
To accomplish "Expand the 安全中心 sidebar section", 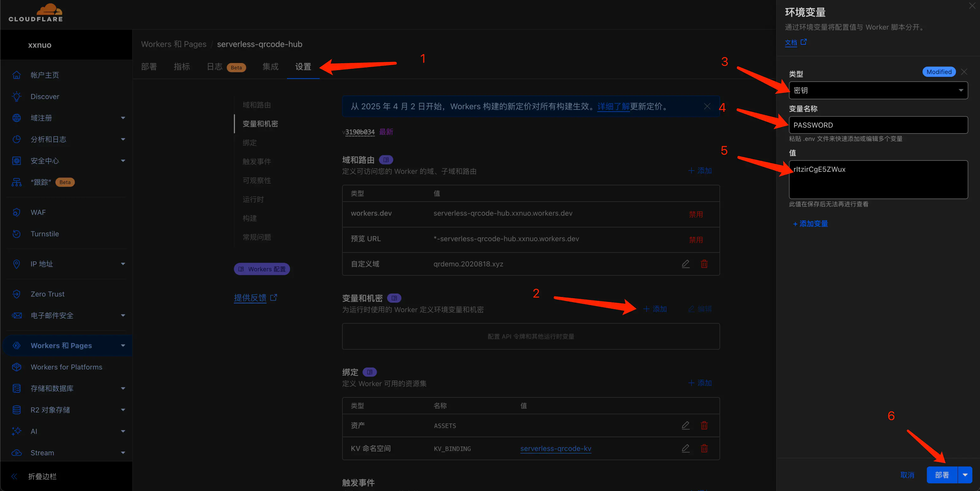I will click(45, 160).
